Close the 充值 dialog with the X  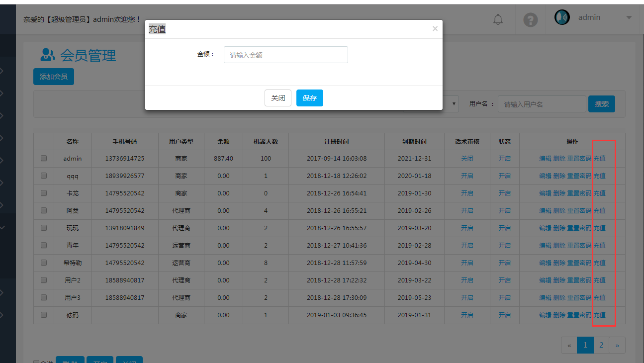pos(435,29)
